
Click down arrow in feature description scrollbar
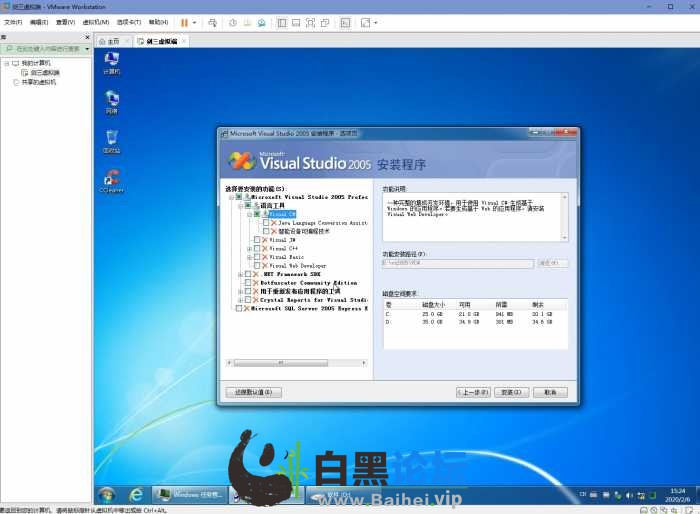pos(565,238)
